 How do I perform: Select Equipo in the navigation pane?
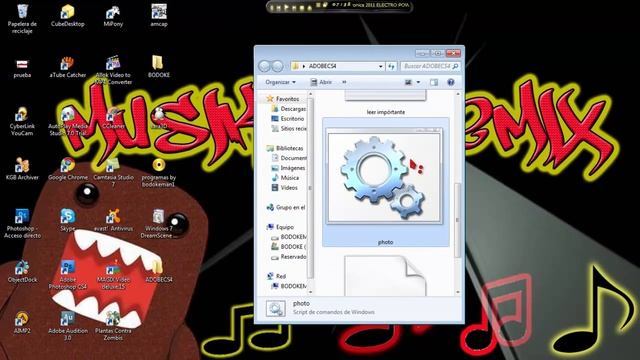280,227
